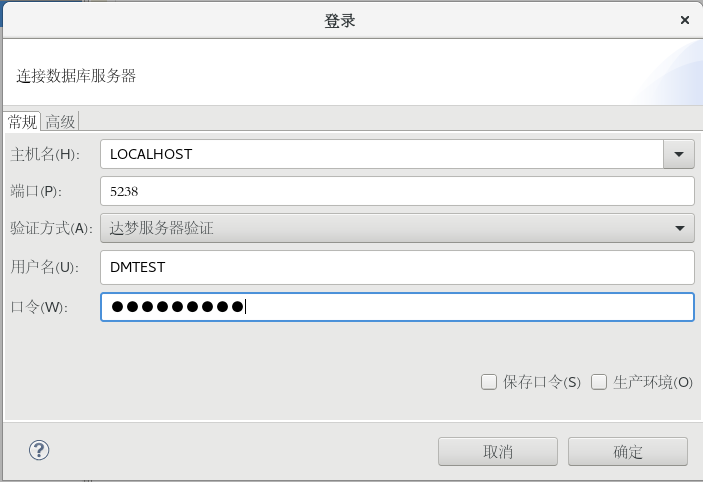703x482 pixels.
Task: Click the 用户名(U): label
Action: [44, 267]
